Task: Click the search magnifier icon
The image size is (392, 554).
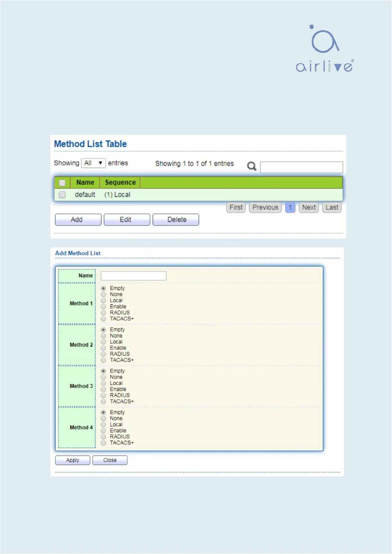Action: 251,166
